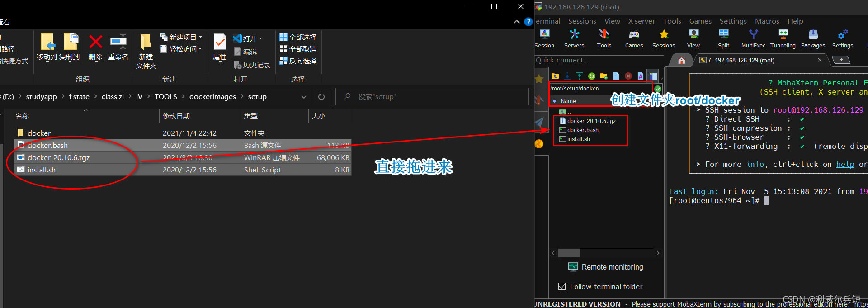Click SFTP upload to current folder icon
This screenshot has width=868, height=308.
(580, 76)
